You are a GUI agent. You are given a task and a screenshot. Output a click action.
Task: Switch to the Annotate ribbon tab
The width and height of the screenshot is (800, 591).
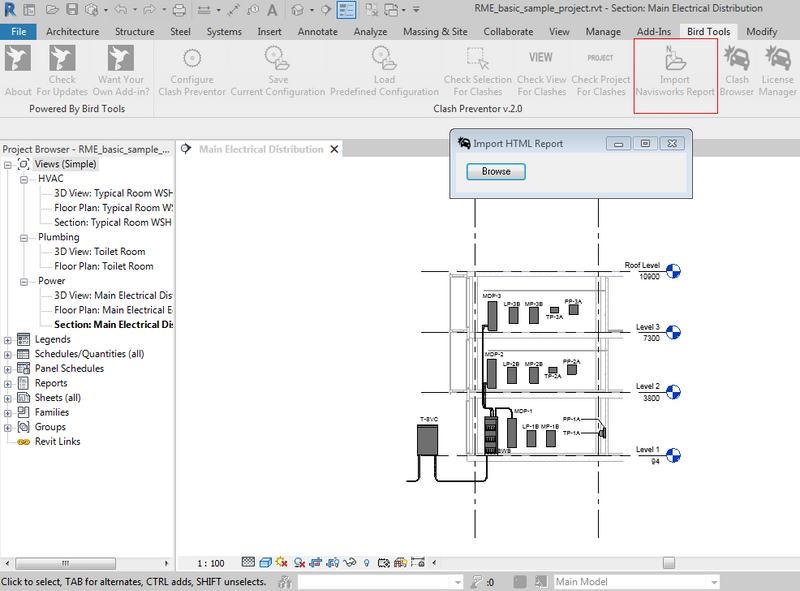point(317,32)
